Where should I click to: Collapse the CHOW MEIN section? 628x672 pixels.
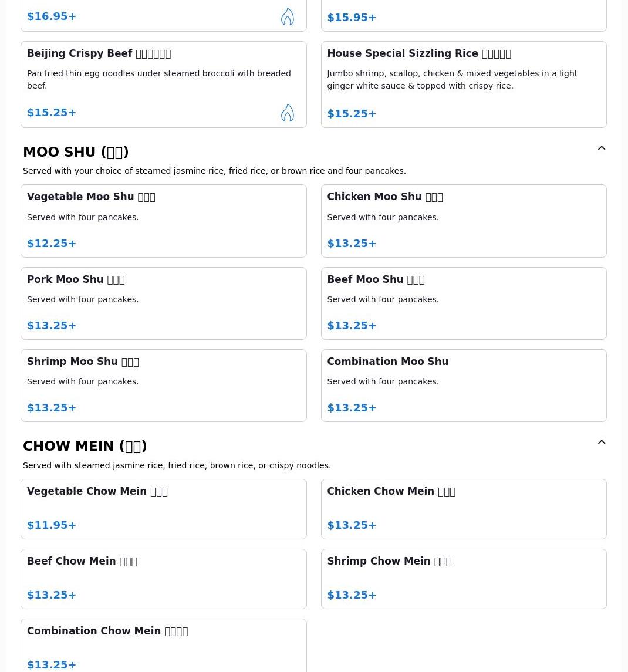(x=602, y=443)
